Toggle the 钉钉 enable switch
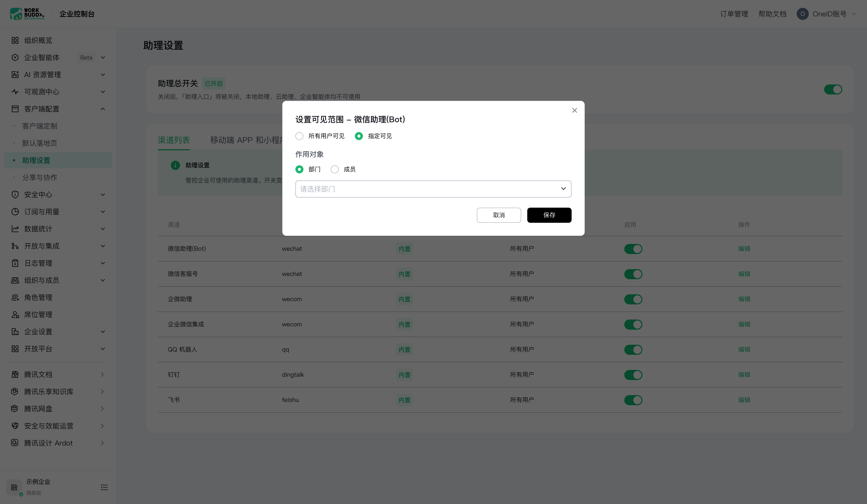The image size is (867, 504). pos(633,375)
